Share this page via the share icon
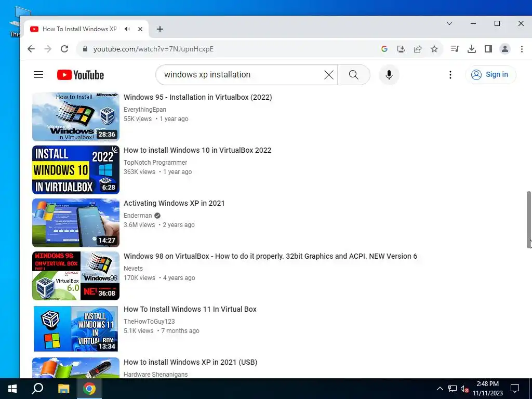Image resolution: width=532 pixels, height=399 pixels. [418, 49]
